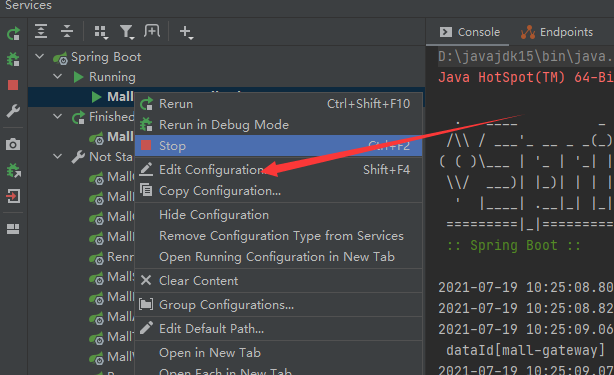Click the exit arrow icon in left sidebar
614x375 pixels.
(13, 196)
